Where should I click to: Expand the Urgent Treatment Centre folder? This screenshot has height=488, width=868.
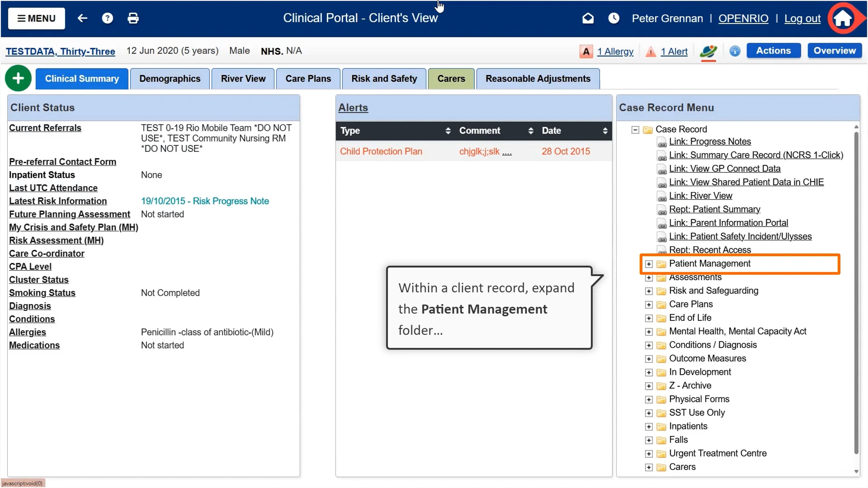(649, 454)
